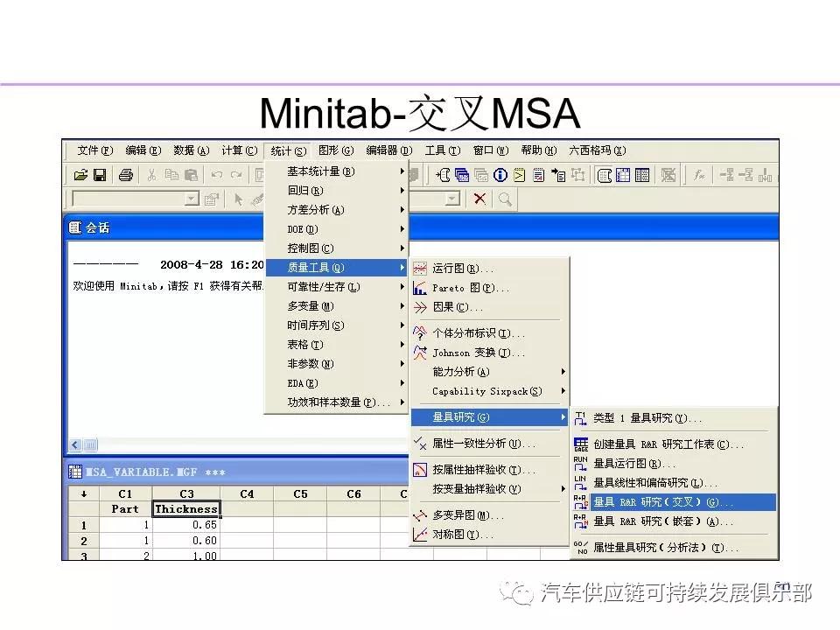Viewport: 840px width, 630px height.
Task: Open Pareto chart item (Pareto 图)
Action: (488, 288)
